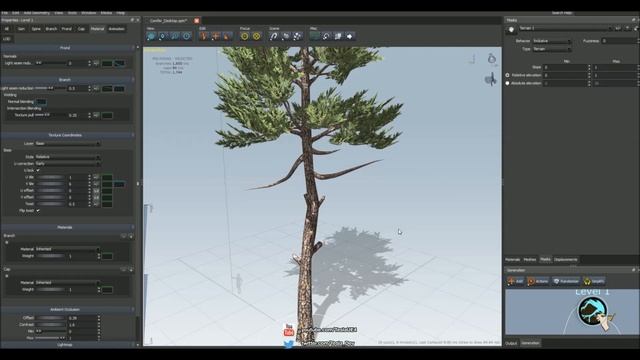640x360 pixels.
Task: Select the Relative elevation radio button
Action: click(x=507, y=75)
